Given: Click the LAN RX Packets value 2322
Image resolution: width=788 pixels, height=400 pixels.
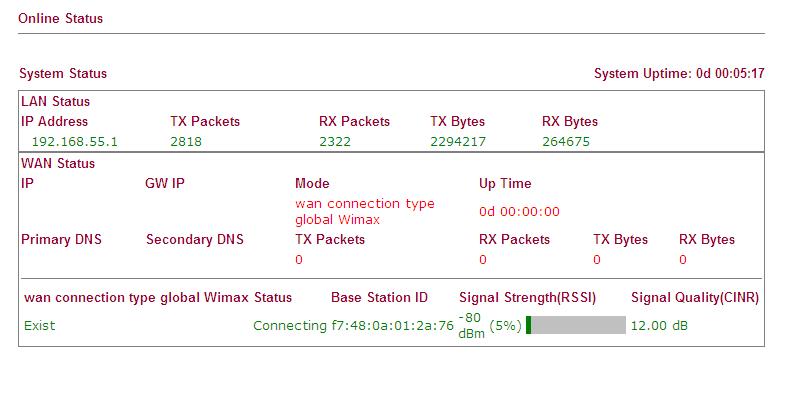Looking at the screenshot, I should (335, 141).
